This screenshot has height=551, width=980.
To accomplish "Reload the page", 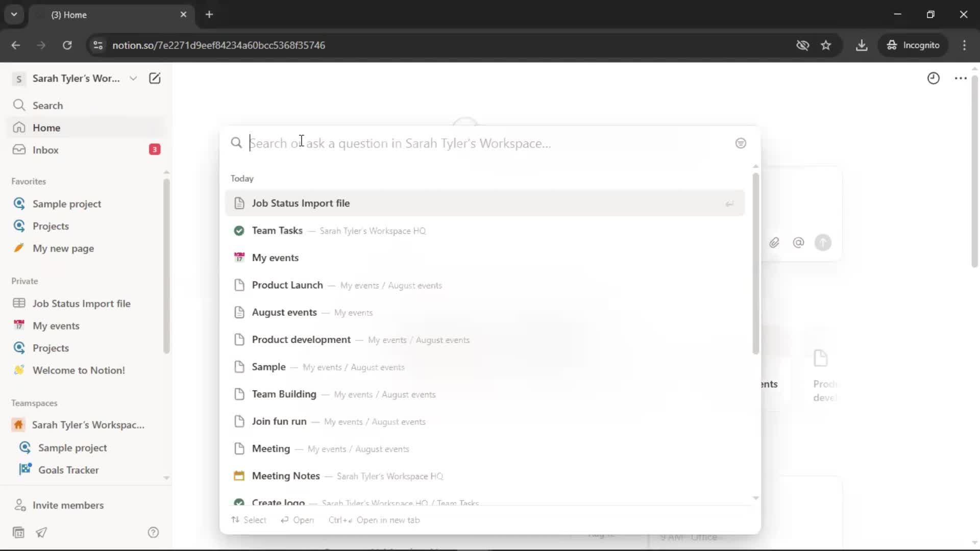I will click(x=67, y=45).
